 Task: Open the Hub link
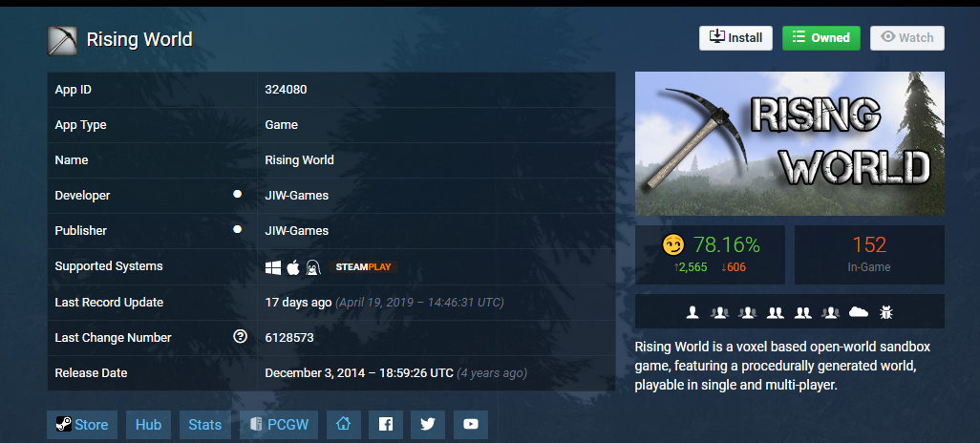148,425
